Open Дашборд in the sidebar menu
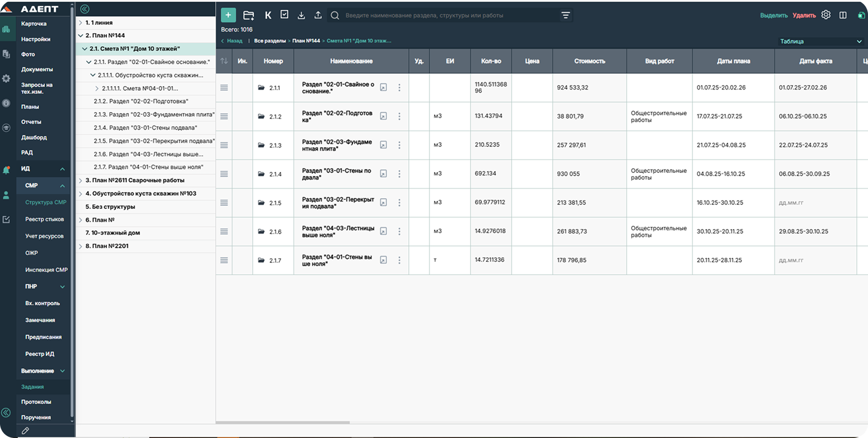Screen dimensions: 868x438 34,137
